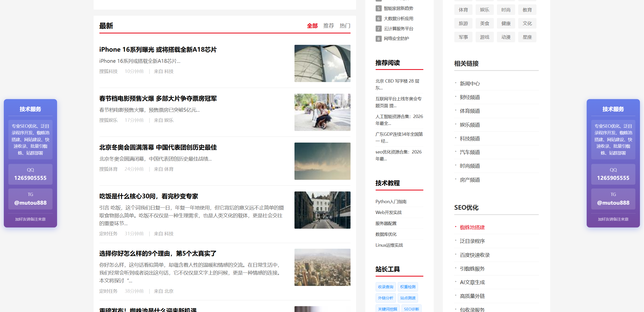Open the Python入门指南 tutorial link
The height and width of the screenshot is (312, 644).
pos(391,201)
